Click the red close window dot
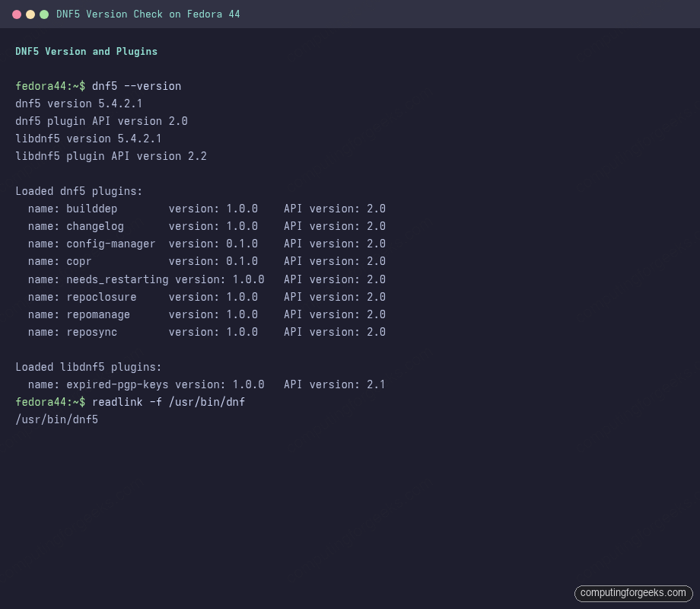This screenshot has width=700, height=609. (17, 14)
